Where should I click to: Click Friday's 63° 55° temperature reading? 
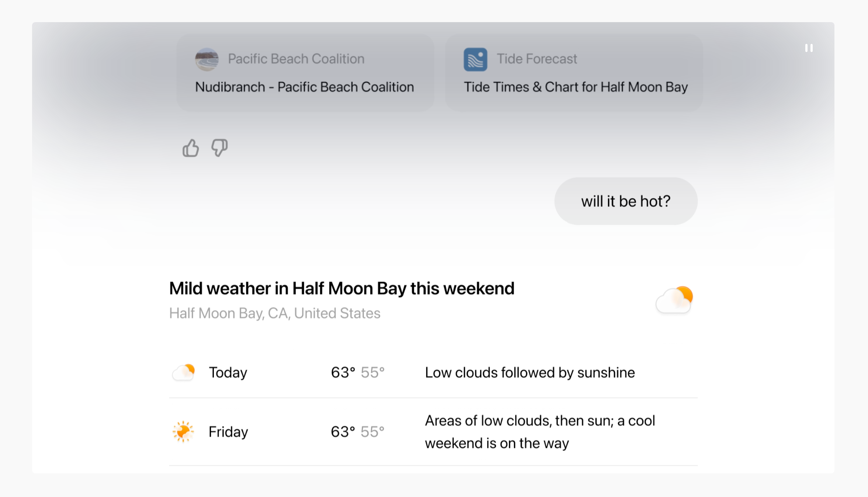(x=358, y=432)
